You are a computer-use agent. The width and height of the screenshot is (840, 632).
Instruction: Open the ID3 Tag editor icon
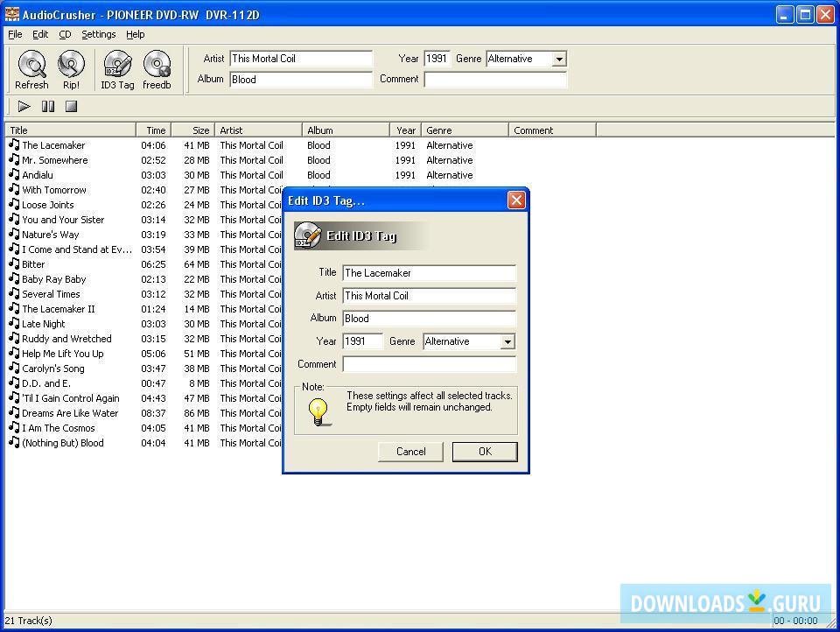[x=117, y=65]
